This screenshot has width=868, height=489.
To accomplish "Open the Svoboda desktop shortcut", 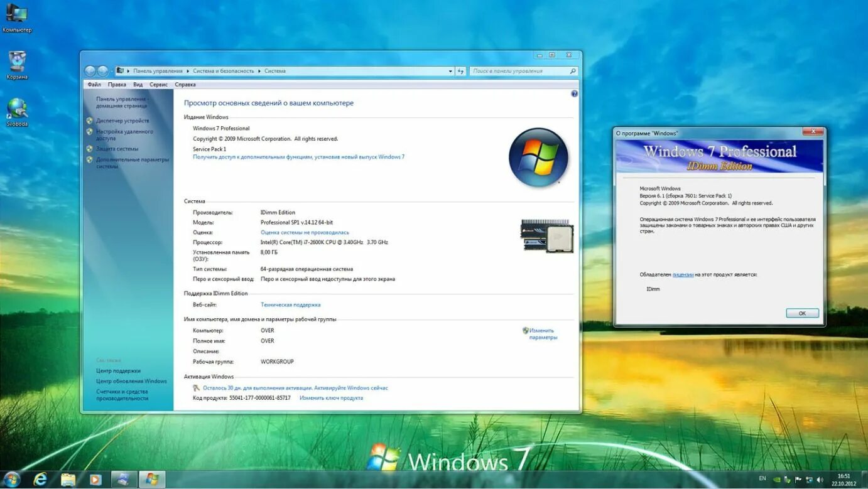I will [x=17, y=112].
